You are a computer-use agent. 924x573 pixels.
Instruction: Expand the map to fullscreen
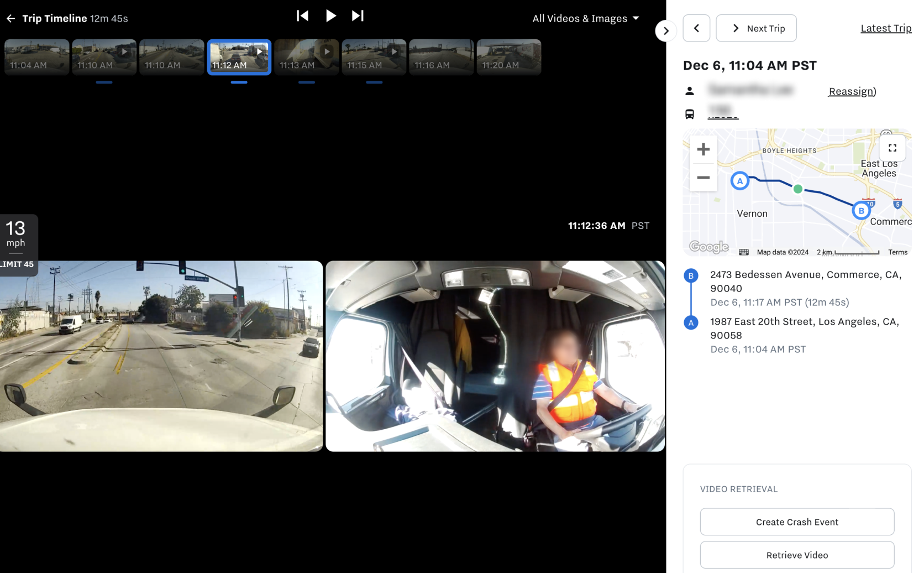click(x=893, y=148)
